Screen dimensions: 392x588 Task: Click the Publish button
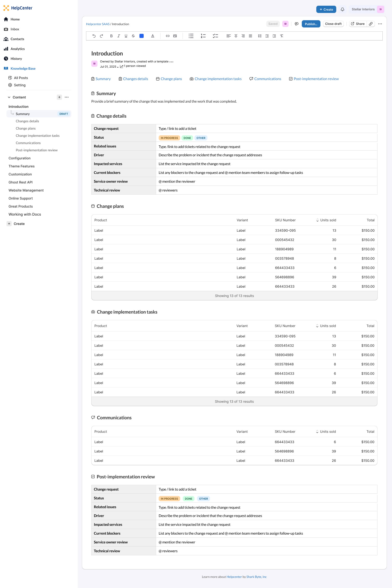pos(311,24)
